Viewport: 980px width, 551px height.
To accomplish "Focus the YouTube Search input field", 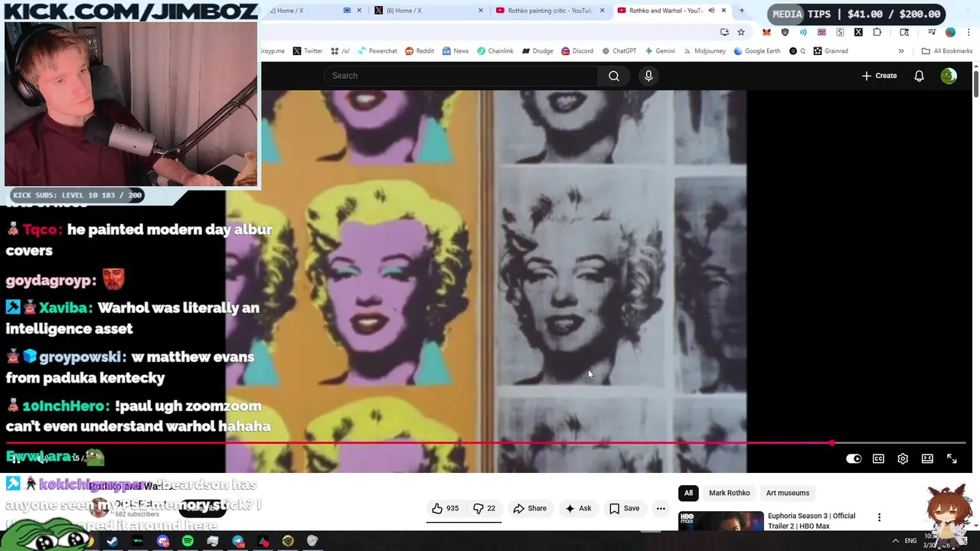I will coord(462,76).
